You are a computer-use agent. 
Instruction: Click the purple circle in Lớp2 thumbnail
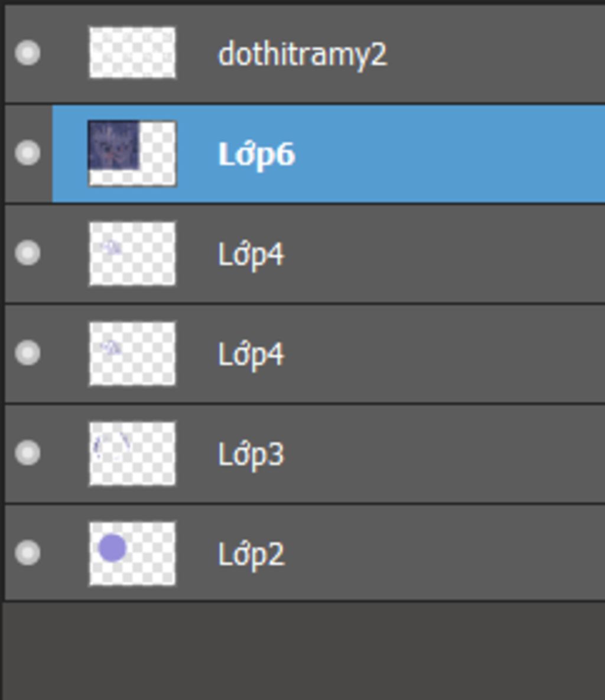pos(112,548)
